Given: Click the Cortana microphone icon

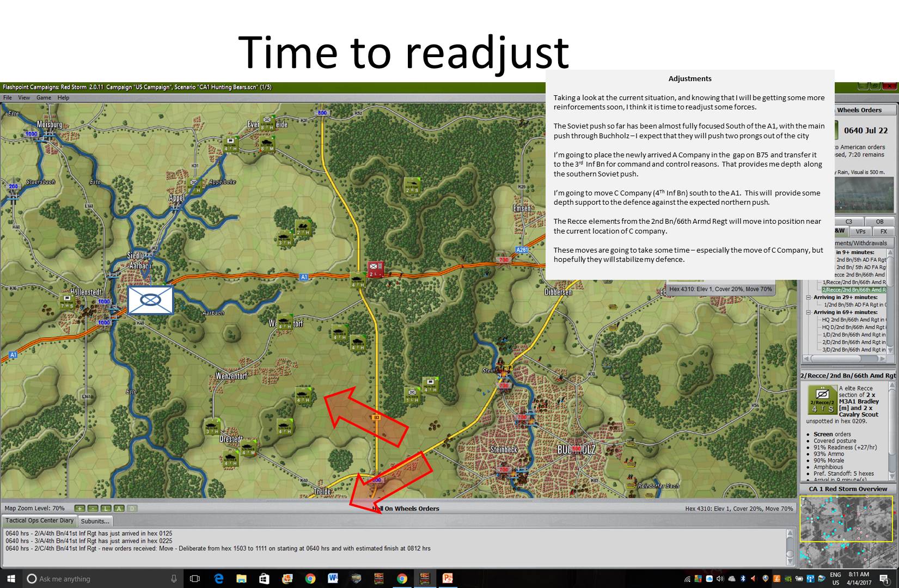Looking at the screenshot, I should click(174, 579).
